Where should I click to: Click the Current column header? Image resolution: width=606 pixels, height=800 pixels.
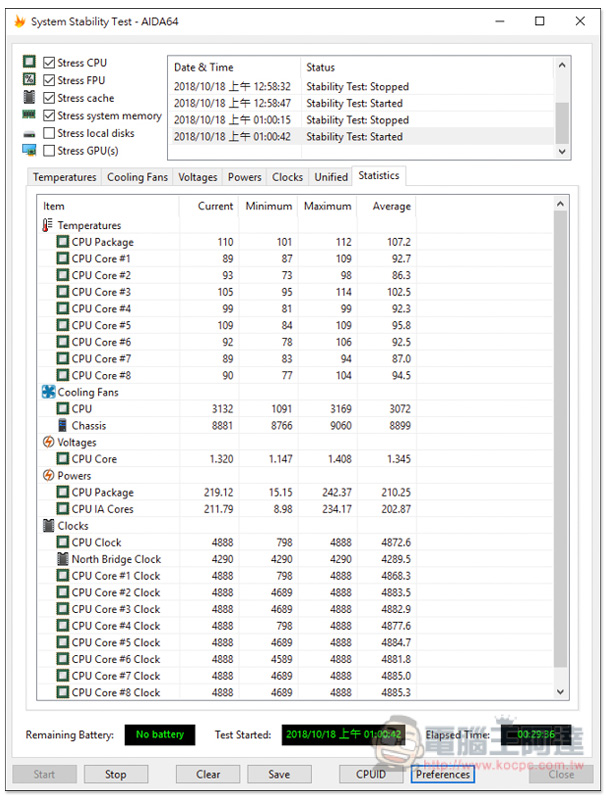(x=209, y=206)
